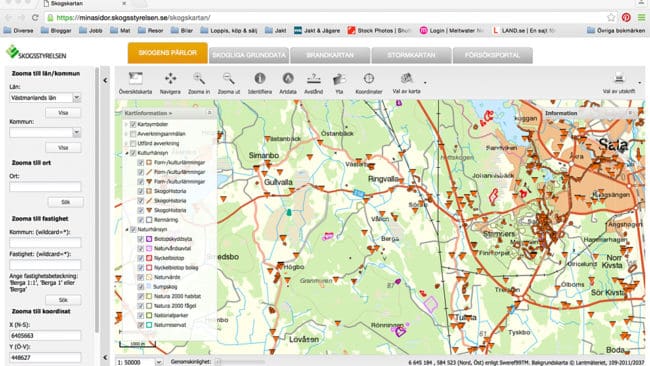Open the Övriga bokmärken folder
650x366 pixels.
pos(616,31)
